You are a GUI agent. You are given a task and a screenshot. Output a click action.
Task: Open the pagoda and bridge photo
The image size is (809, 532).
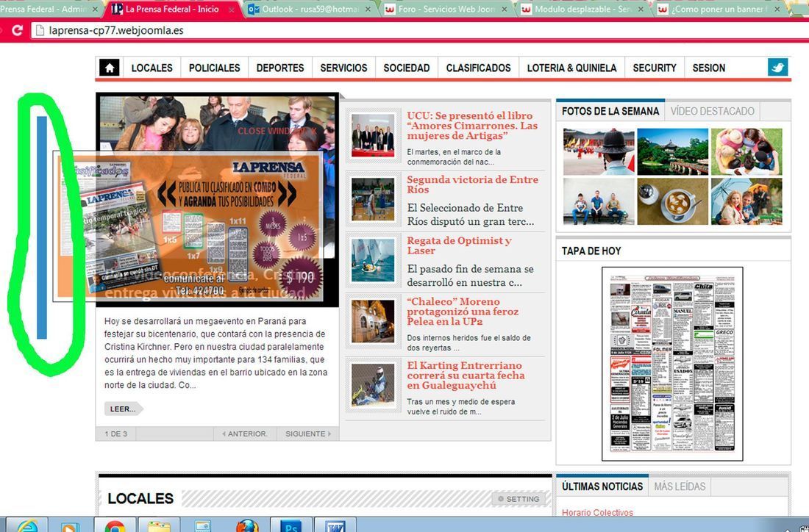673,151
